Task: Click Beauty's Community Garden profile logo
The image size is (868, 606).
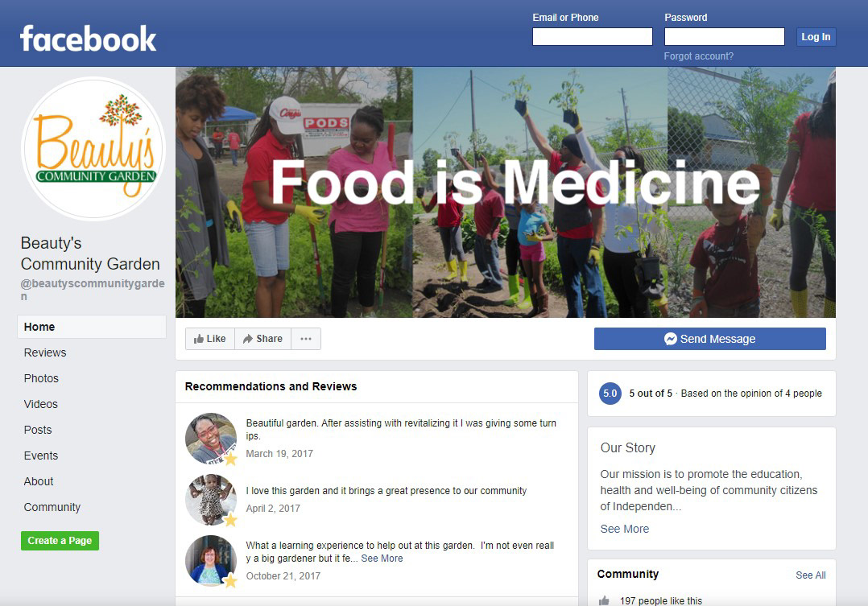Action: pyautogui.click(x=93, y=148)
